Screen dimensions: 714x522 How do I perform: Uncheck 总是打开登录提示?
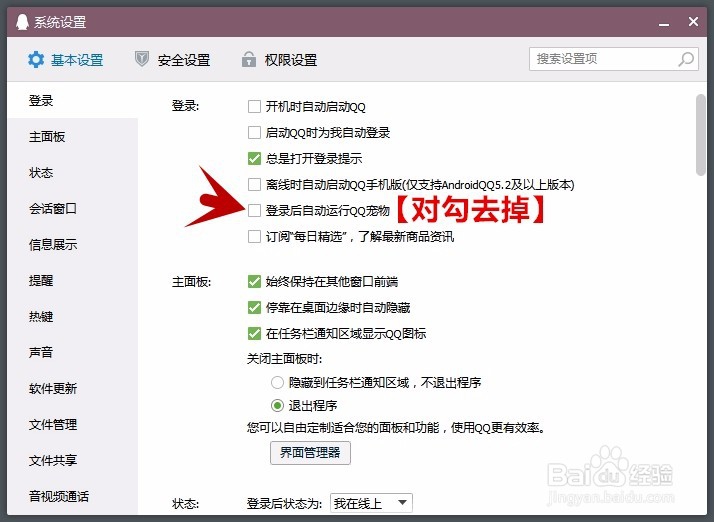pos(254,159)
